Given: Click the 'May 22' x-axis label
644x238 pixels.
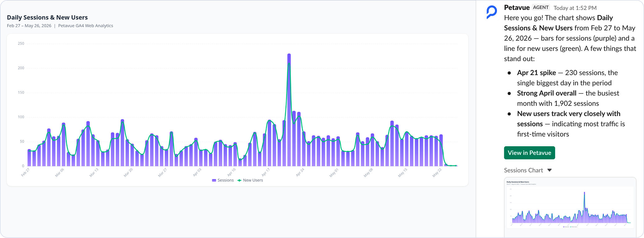Looking at the screenshot, I should point(437,173).
